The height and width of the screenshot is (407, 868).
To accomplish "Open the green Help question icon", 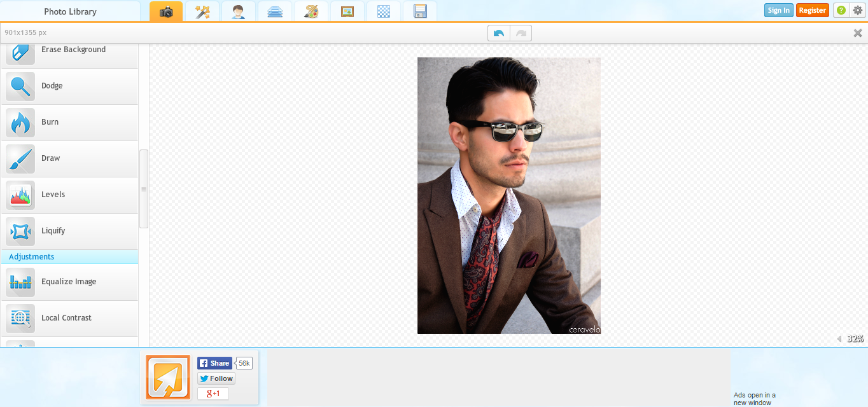I will click(841, 10).
